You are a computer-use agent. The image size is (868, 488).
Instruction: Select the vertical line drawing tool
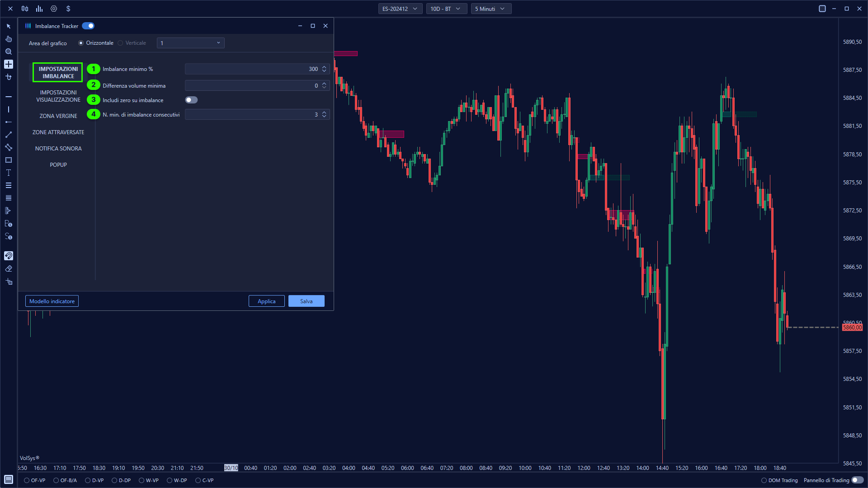coord(9,109)
